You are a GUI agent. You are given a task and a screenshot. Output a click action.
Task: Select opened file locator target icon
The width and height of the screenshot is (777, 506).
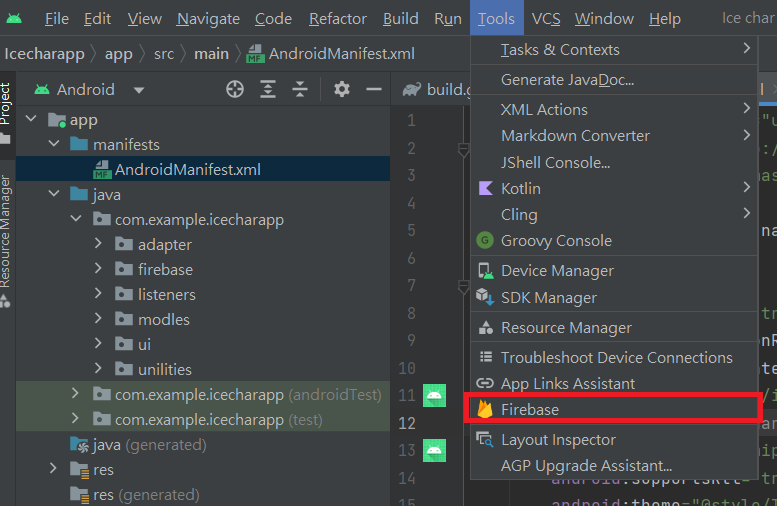(235, 89)
